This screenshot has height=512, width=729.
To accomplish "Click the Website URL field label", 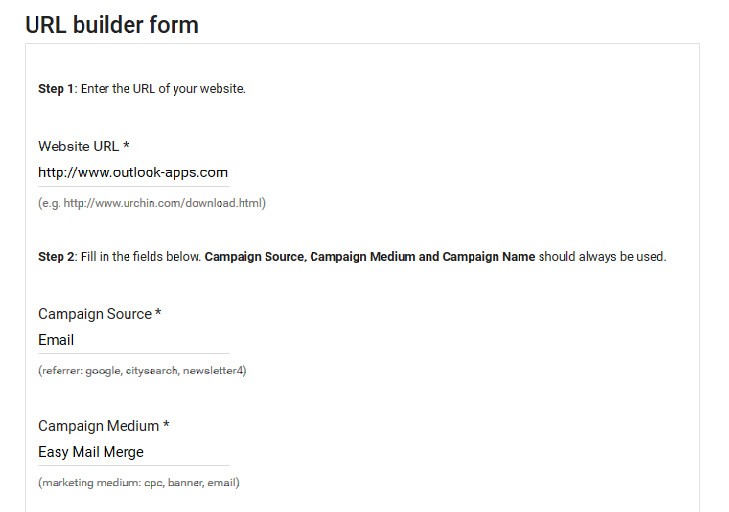I will pyautogui.click(x=78, y=146).
